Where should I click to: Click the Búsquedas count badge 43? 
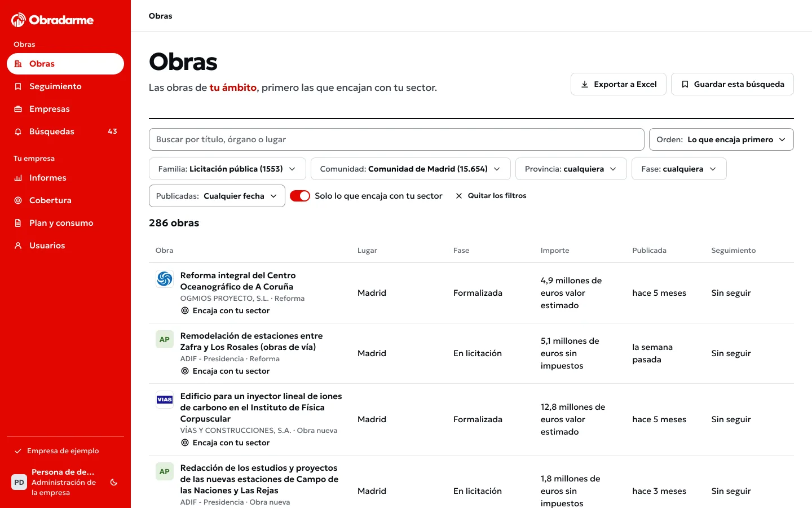coord(112,132)
